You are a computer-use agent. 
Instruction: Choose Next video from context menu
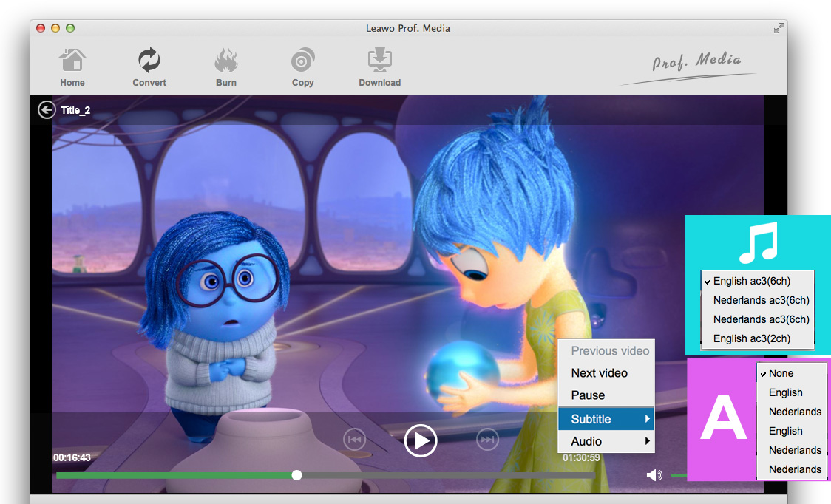(x=599, y=373)
